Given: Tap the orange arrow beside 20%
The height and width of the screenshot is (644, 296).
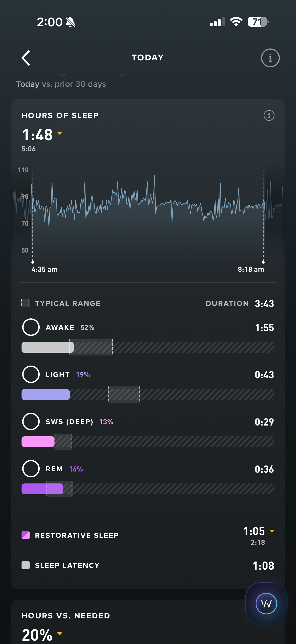Looking at the screenshot, I should 60,633.
